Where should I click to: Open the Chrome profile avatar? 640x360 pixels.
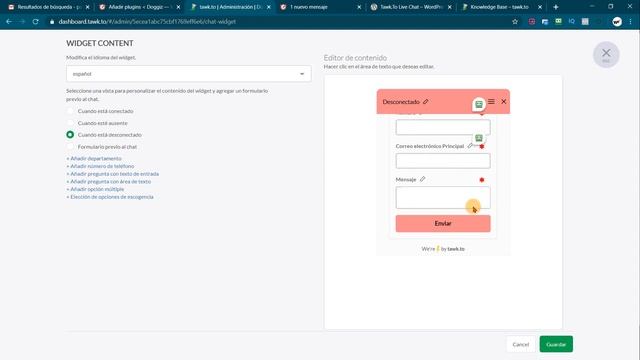(x=617, y=22)
